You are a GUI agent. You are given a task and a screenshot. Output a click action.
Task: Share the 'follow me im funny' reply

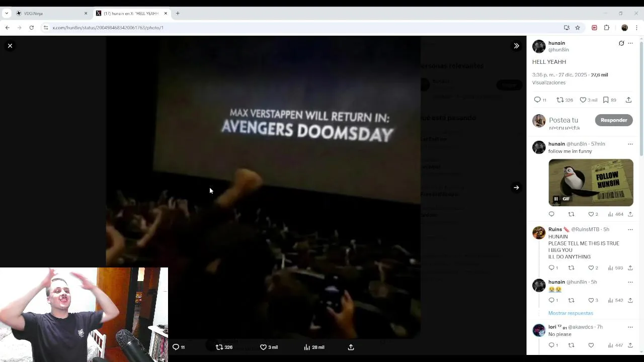630,214
